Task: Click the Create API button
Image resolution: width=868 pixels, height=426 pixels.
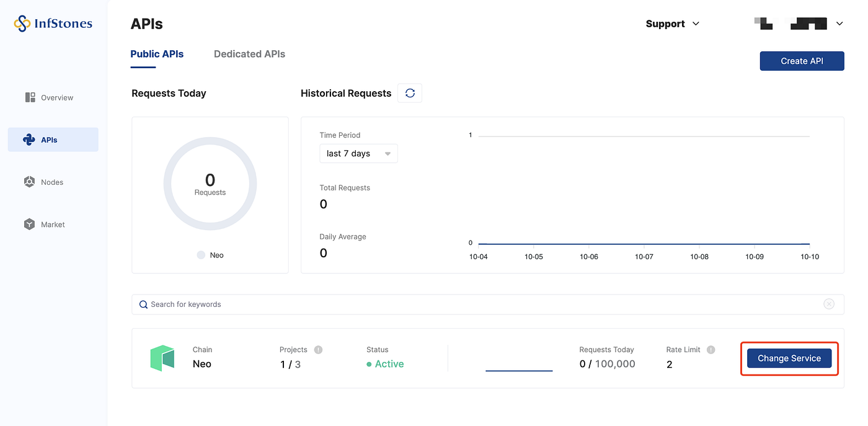Action: tap(802, 61)
